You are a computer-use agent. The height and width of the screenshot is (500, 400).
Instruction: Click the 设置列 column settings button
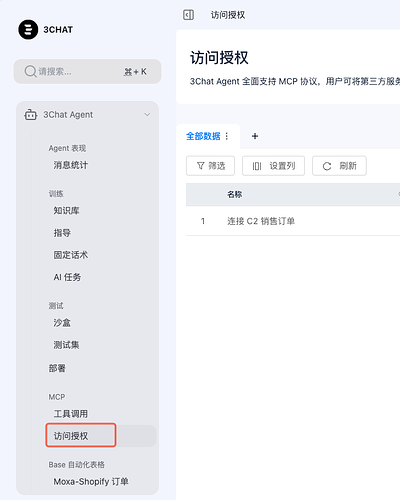[273, 166]
